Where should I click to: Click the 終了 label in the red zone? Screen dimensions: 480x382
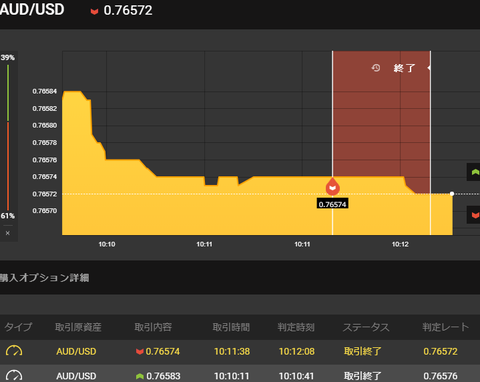click(x=404, y=68)
